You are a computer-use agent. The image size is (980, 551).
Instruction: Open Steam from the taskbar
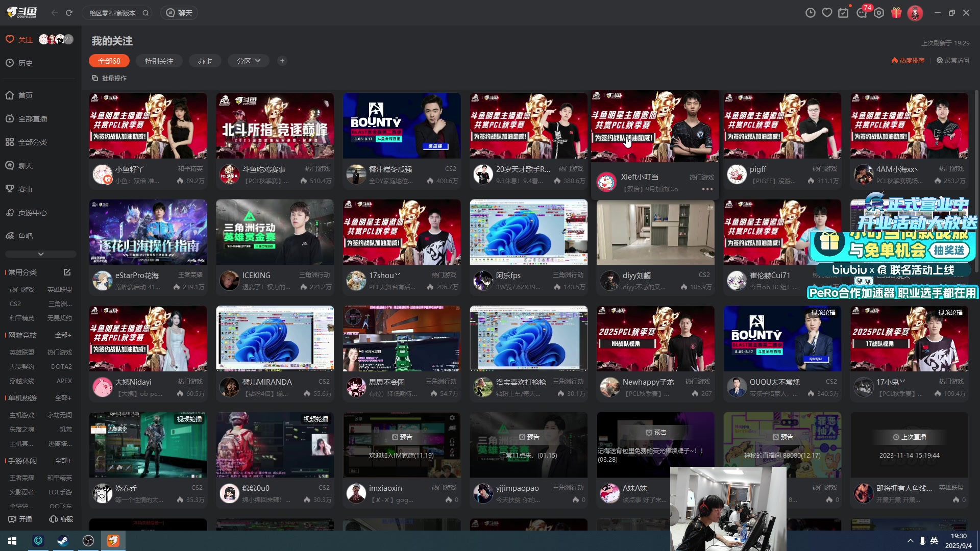(63, 541)
